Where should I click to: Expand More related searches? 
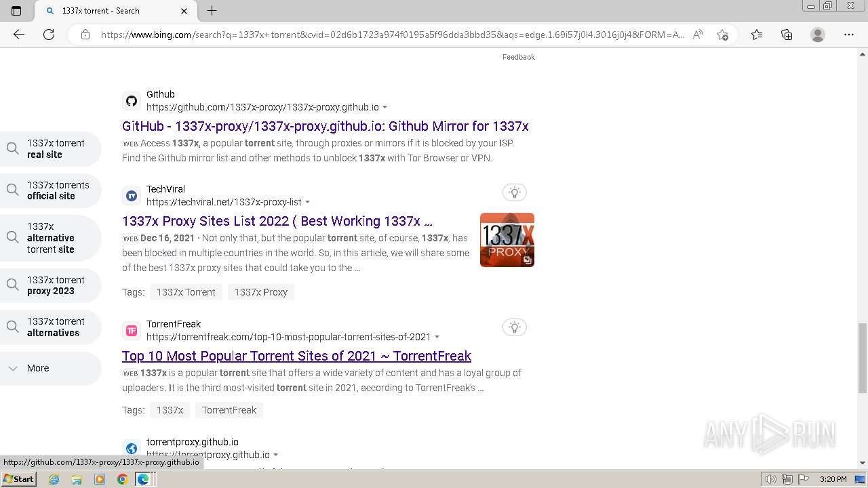(x=50, y=368)
